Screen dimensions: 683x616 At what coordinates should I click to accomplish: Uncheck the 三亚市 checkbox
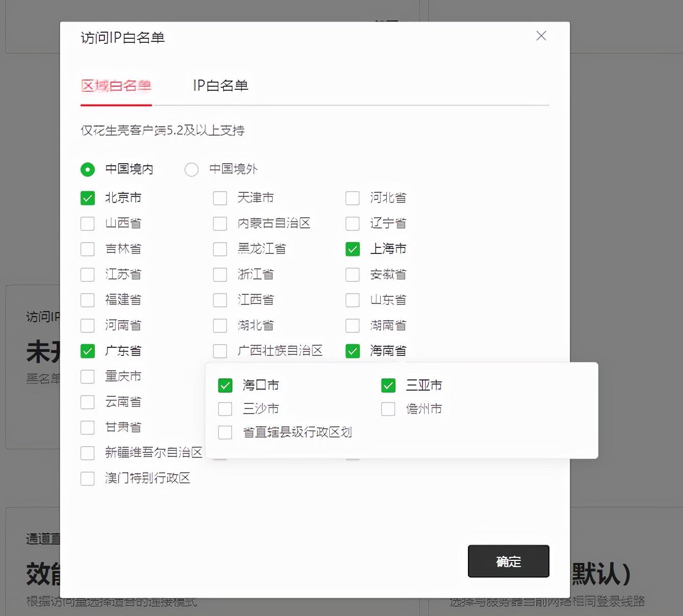388,386
